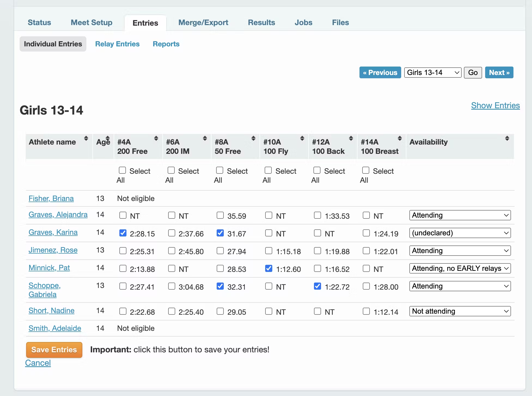Sort by Age column arrows
The image size is (532, 396).
tap(108, 138)
